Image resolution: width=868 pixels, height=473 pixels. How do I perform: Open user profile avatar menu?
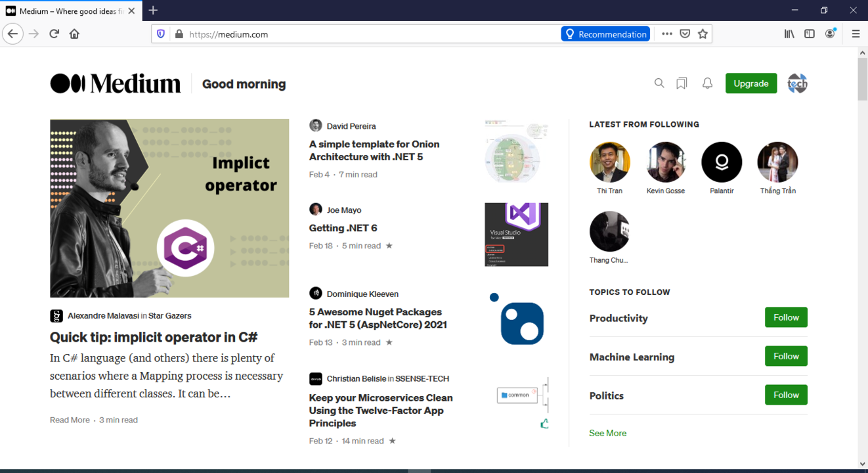tap(797, 83)
